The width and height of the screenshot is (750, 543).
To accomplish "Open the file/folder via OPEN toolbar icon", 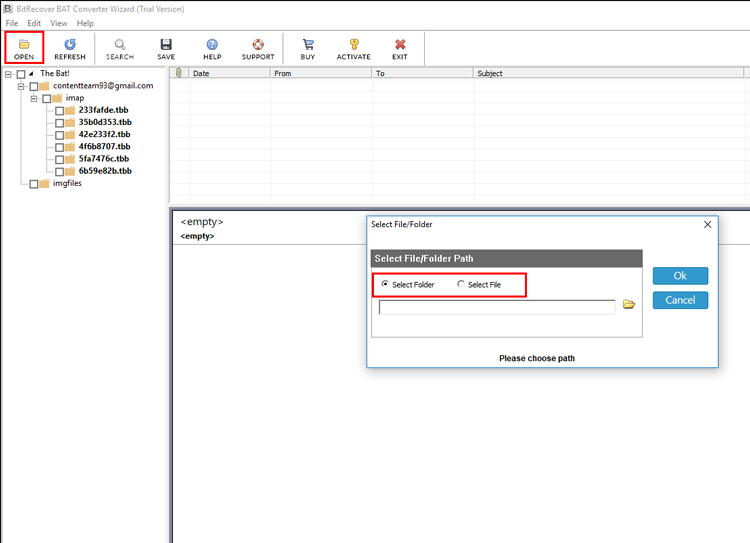I will point(24,48).
